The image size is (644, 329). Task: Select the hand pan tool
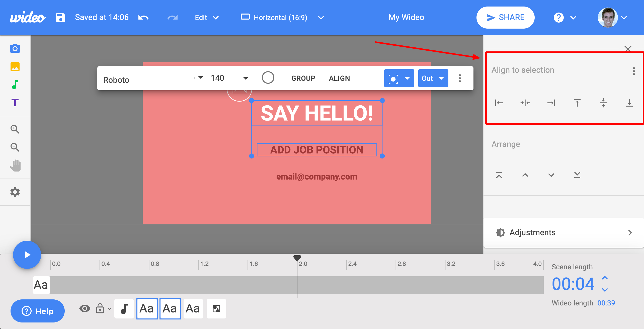(x=15, y=166)
